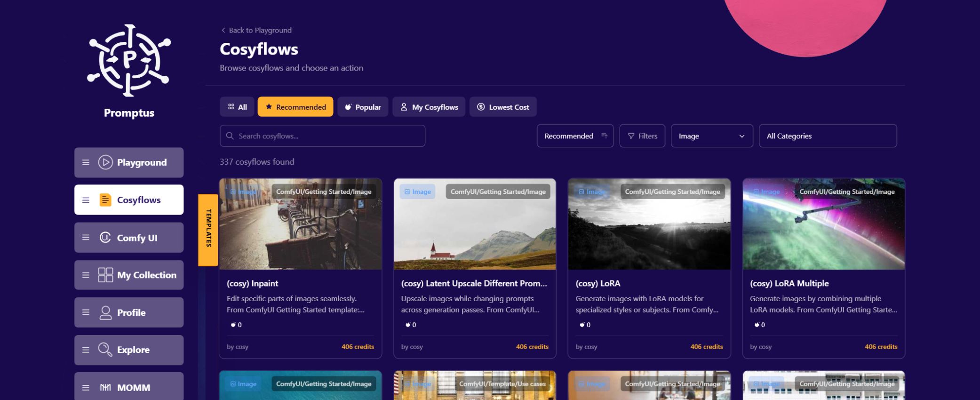Click the drag handle beside MOMM
The image size is (980, 400).
pos(86,388)
